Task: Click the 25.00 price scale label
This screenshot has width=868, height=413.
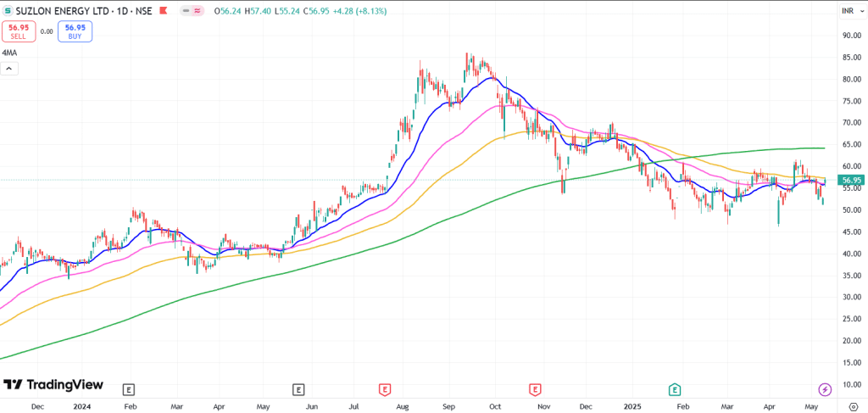Action: point(851,319)
